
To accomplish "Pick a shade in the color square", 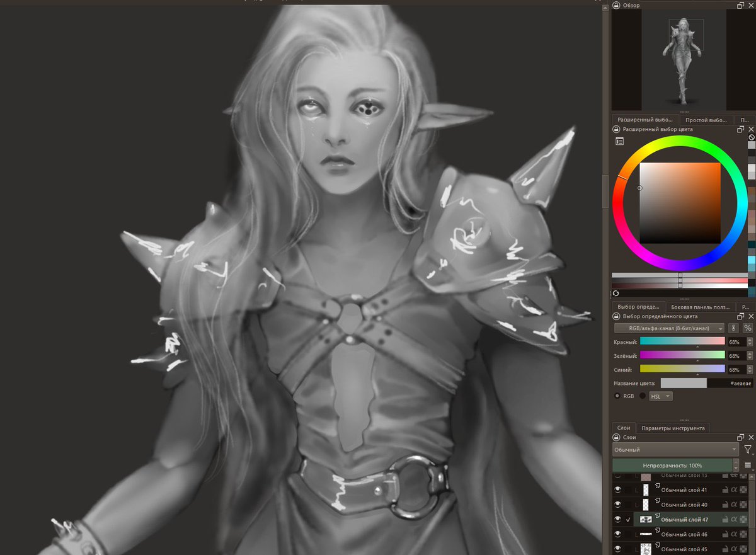I will (x=680, y=203).
